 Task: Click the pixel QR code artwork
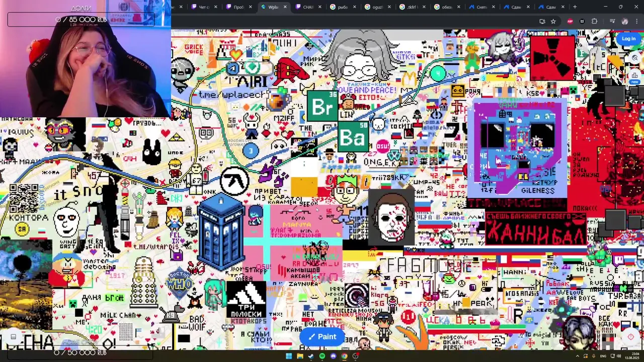[24, 199]
